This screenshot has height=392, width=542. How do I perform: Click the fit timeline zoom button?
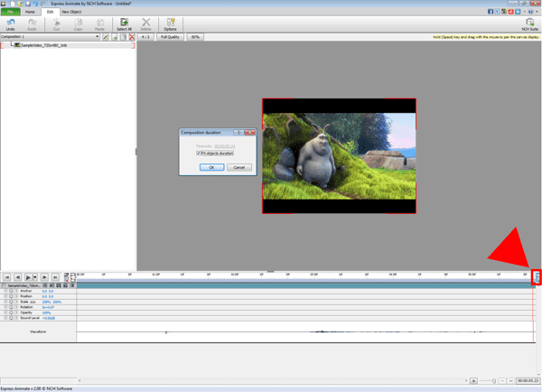[x=510, y=381]
